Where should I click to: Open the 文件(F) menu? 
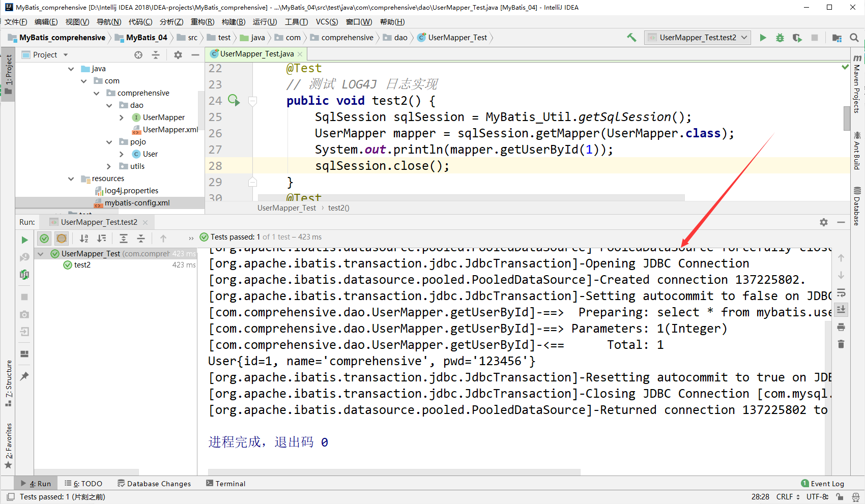coord(16,22)
